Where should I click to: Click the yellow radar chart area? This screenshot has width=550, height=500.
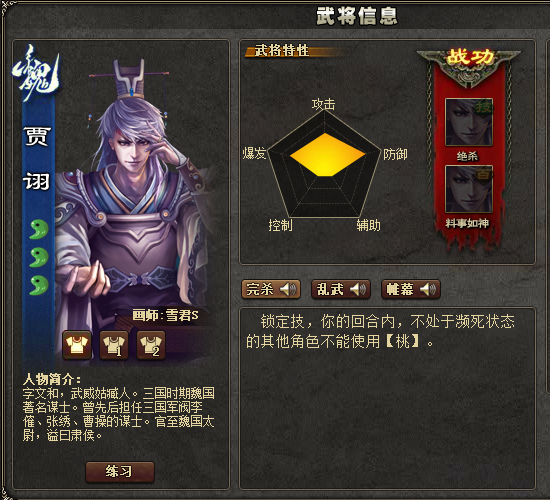(x=327, y=155)
